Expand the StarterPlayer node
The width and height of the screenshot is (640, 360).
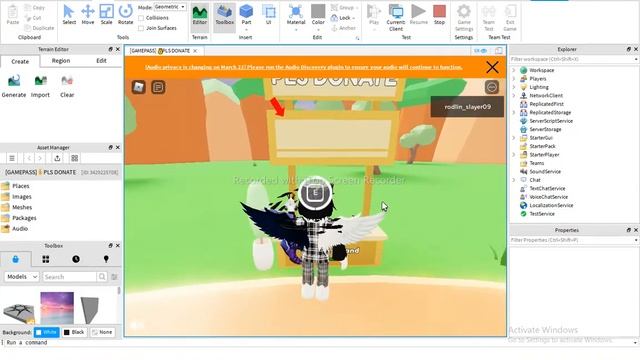(514, 155)
